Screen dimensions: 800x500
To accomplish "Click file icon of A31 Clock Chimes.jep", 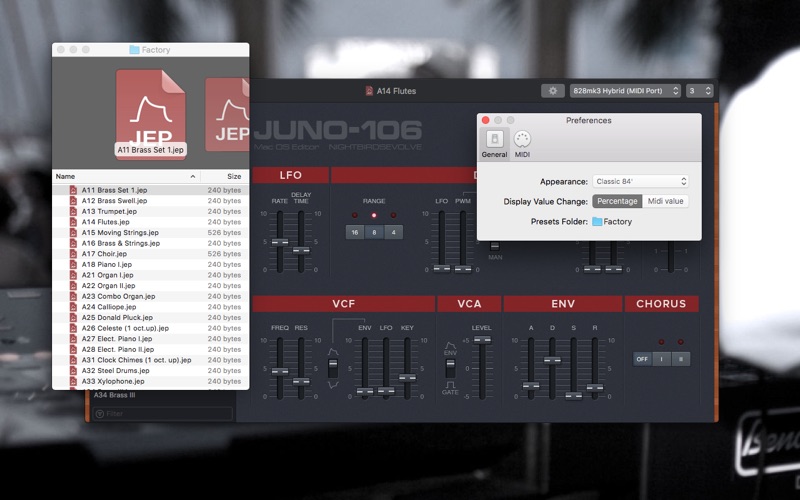I will point(73,360).
